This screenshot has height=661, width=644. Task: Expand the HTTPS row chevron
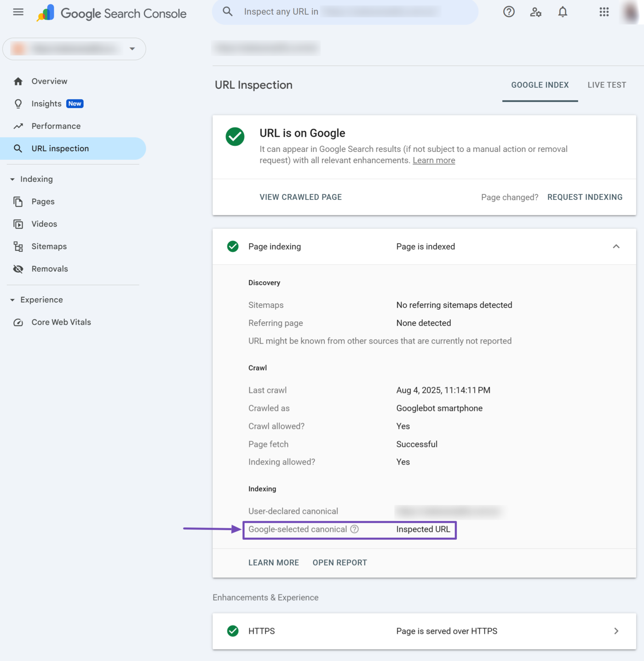click(x=616, y=631)
